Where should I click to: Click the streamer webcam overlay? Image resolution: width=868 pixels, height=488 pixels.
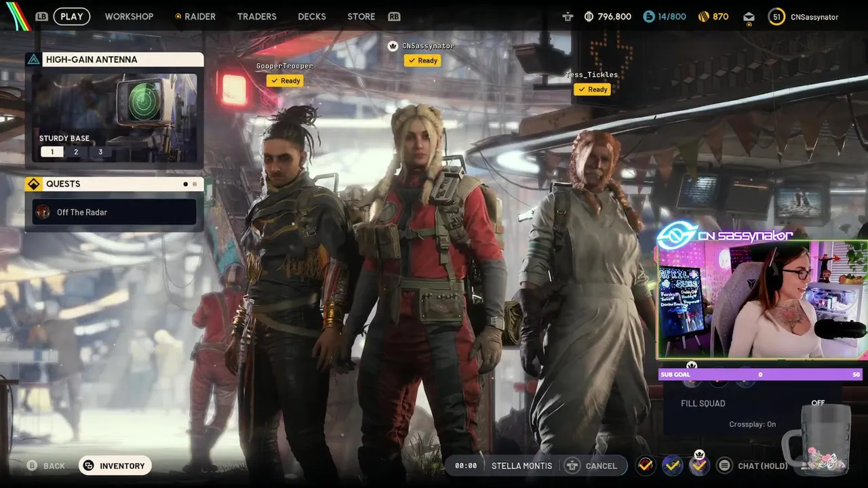763,300
